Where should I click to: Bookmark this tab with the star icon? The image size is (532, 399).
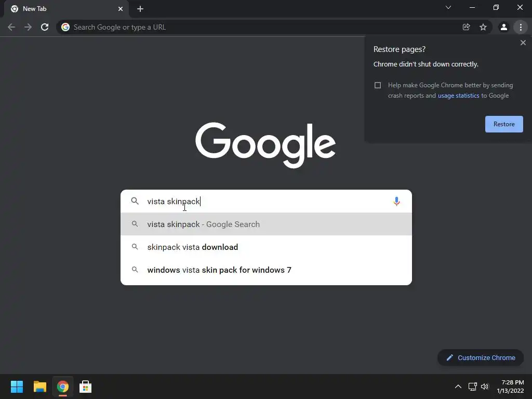[483, 27]
